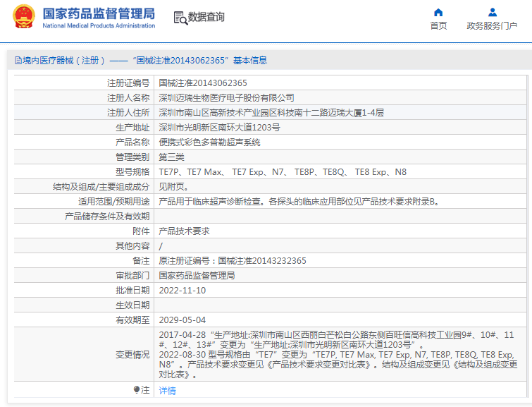This screenshot has height=407, width=532.
Task: Click the 产品用于临床超声诊断检查 intended use text
Action: pos(299,202)
